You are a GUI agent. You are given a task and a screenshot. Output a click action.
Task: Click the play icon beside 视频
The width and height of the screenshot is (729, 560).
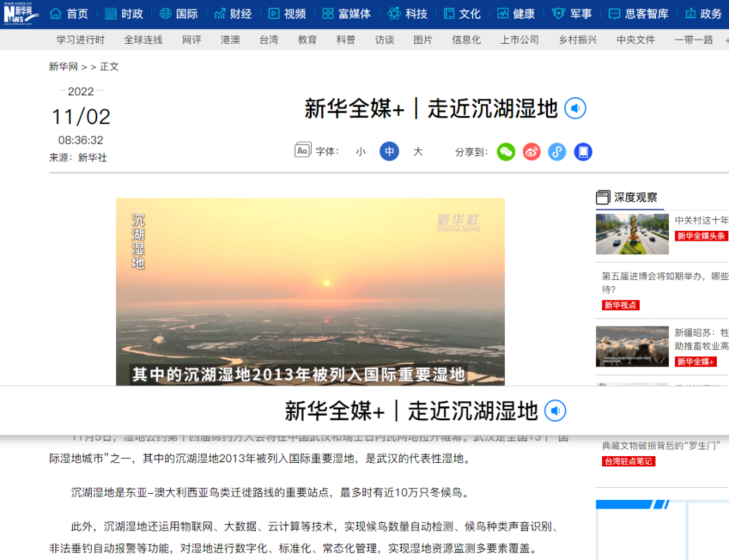[274, 13]
